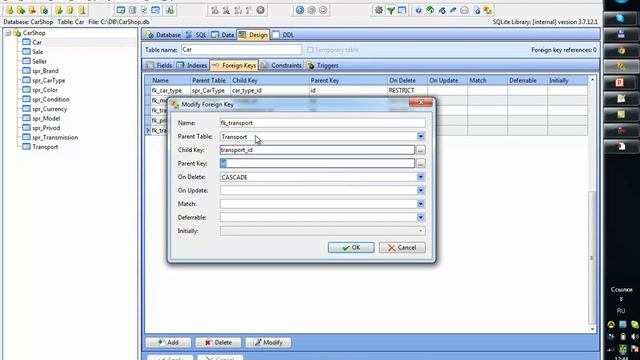The image size is (640, 360).
Task: Open the Indexes sub-tab
Action: pos(192,65)
